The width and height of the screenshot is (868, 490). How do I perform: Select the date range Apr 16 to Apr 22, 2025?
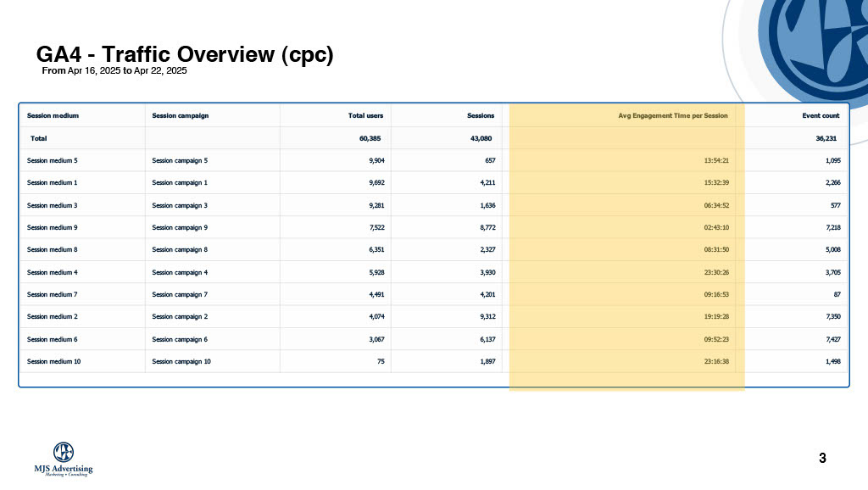coord(114,70)
